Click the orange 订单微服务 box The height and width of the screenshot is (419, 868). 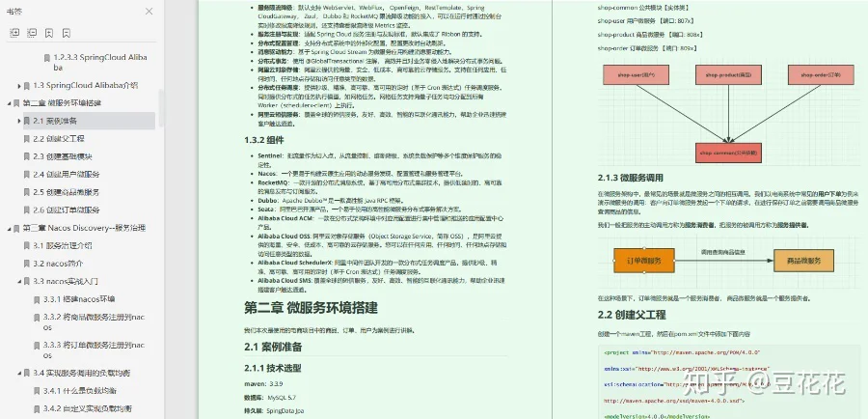tap(644, 261)
